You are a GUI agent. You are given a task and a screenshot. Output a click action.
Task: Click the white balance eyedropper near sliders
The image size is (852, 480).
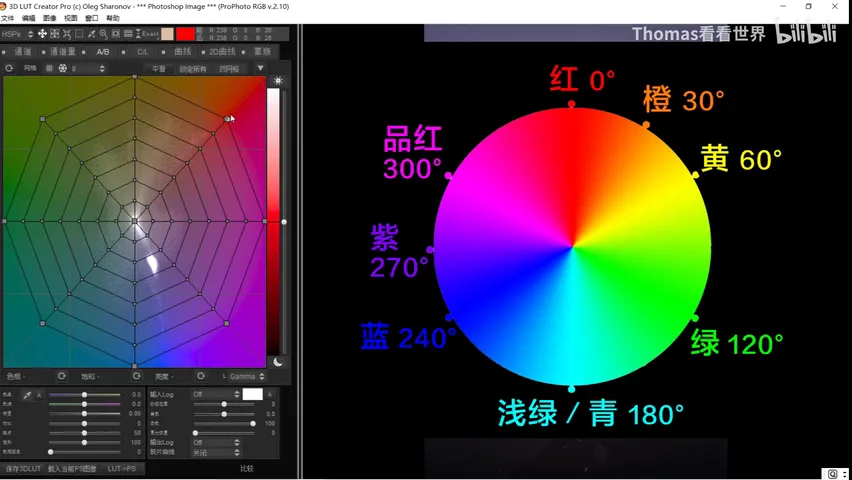(x=27, y=395)
